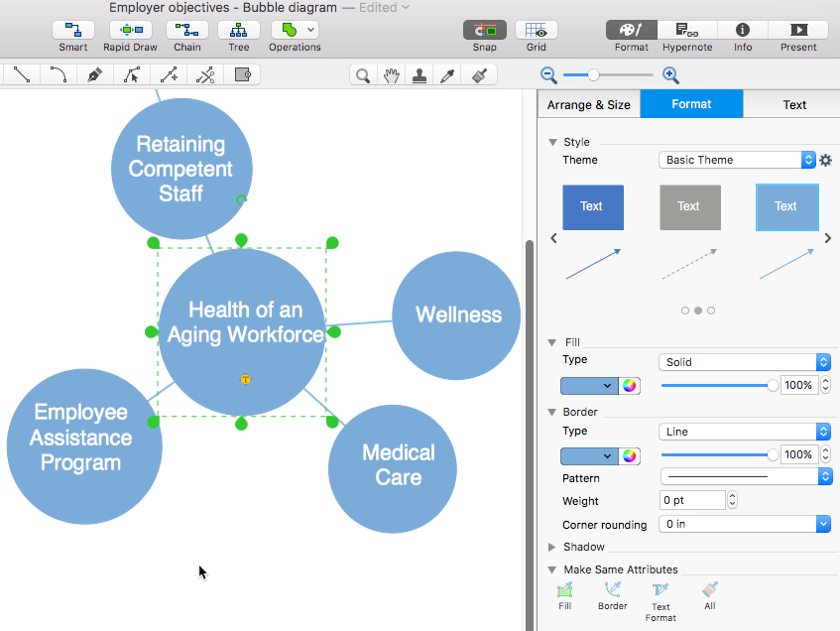Select the third style page dot

click(711, 311)
